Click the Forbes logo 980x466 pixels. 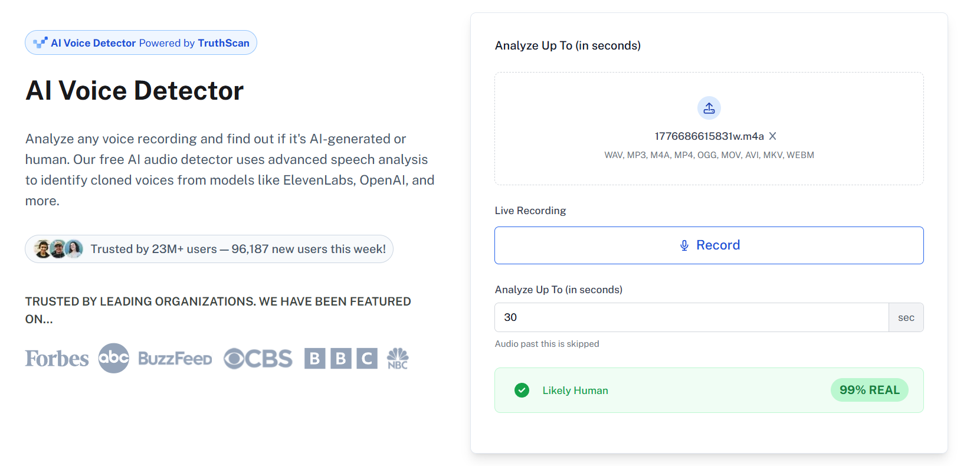pos(57,359)
